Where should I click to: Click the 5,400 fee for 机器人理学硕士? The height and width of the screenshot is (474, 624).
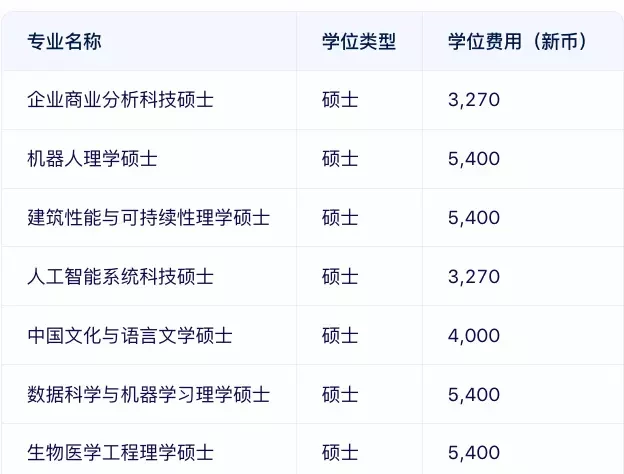(474, 159)
